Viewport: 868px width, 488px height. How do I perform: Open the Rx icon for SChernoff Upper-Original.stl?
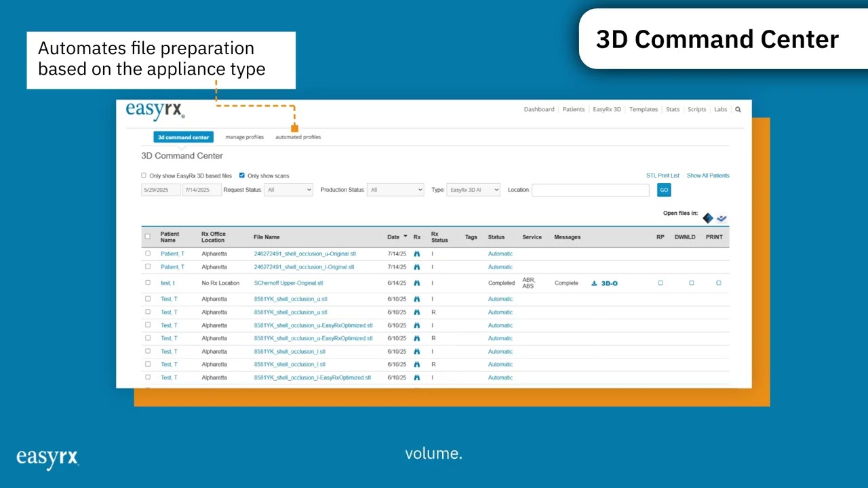[417, 283]
